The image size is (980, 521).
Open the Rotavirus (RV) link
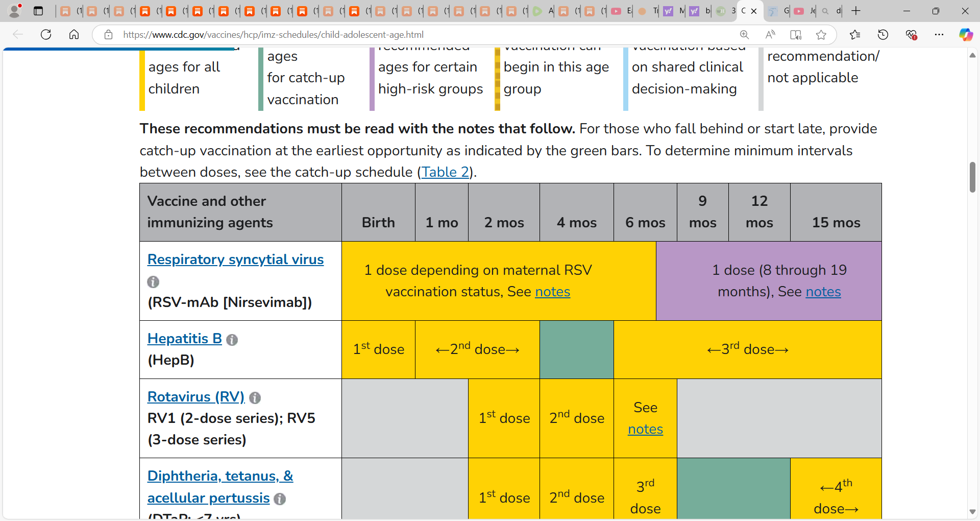(196, 397)
